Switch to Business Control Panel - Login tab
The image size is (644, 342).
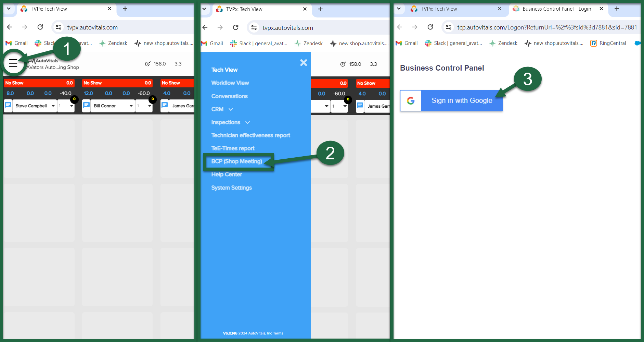pyautogui.click(x=556, y=9)
